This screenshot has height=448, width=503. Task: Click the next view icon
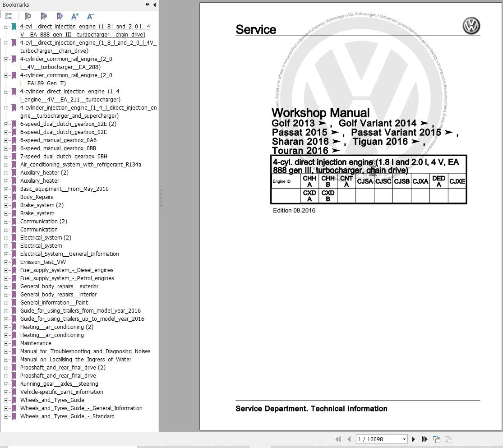click(x=448, y=439)
